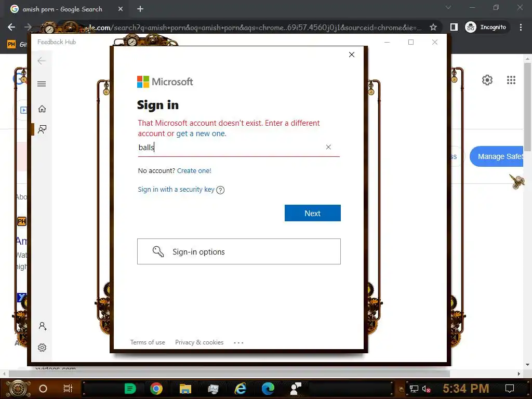Open Cortana circle on taskbar

pyautogui.click(x=43, y=389)
